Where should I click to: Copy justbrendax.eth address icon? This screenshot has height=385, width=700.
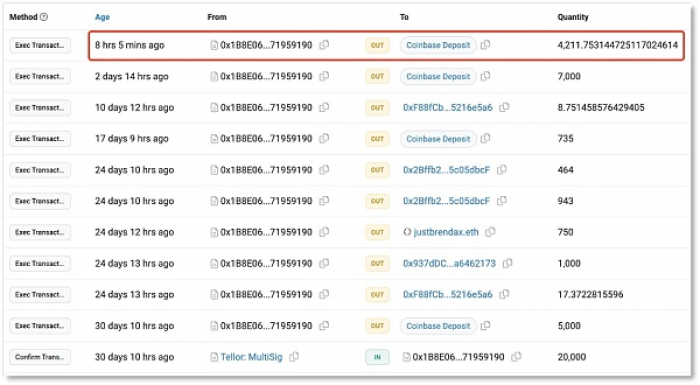click(x=490, y=232)
